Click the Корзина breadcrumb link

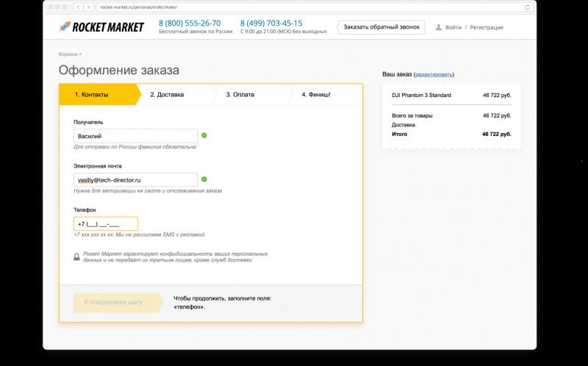tap(68, 54)
